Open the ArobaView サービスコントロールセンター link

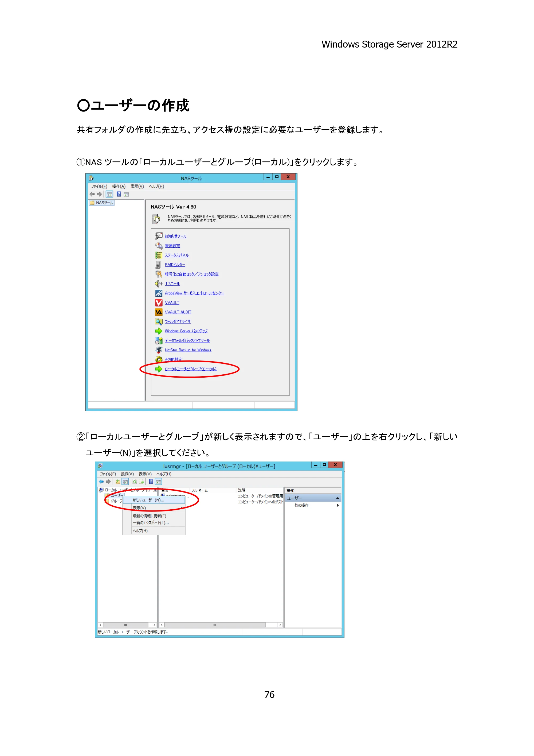(x=194, y=293)
